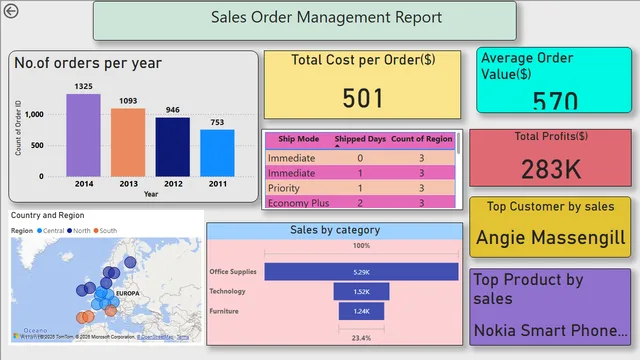Click the Sales by category header
Image resolution: width=640 pixels, height=360 pixels.
[335, 230]
